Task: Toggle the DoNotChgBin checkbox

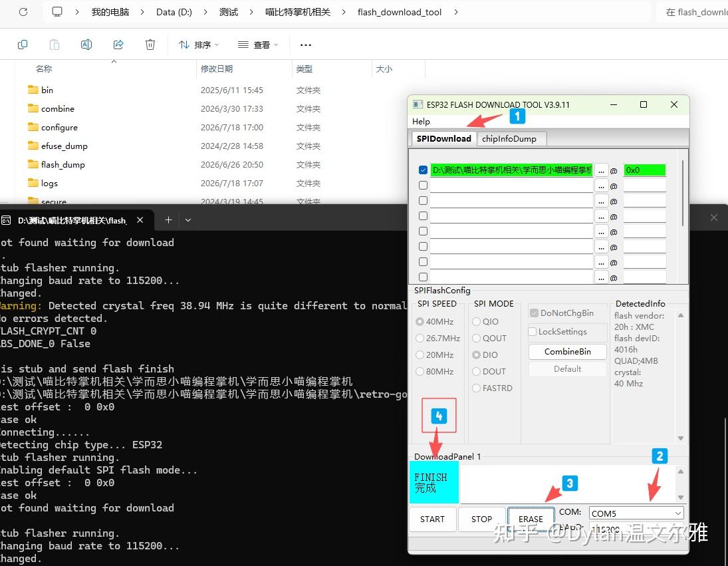Action: (534, 313)
